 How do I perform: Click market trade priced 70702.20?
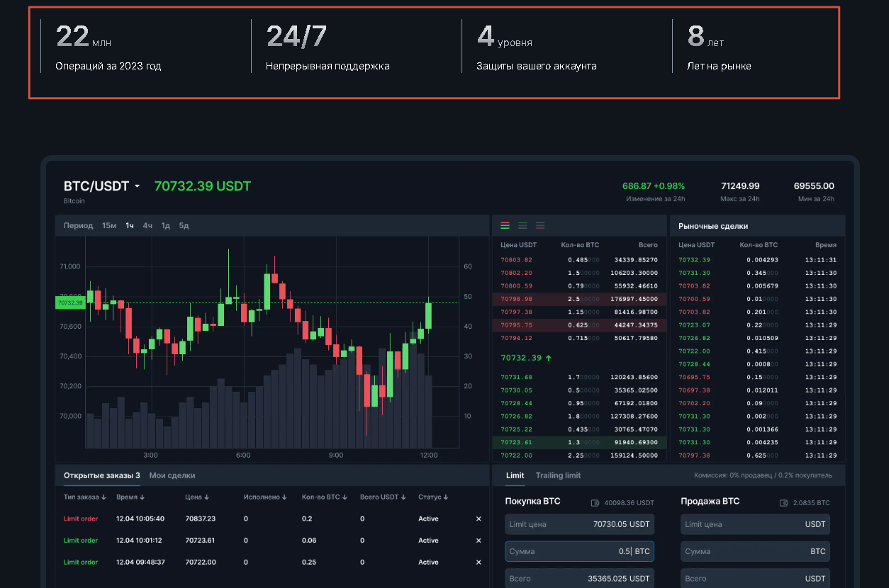[x=757, y=403]
